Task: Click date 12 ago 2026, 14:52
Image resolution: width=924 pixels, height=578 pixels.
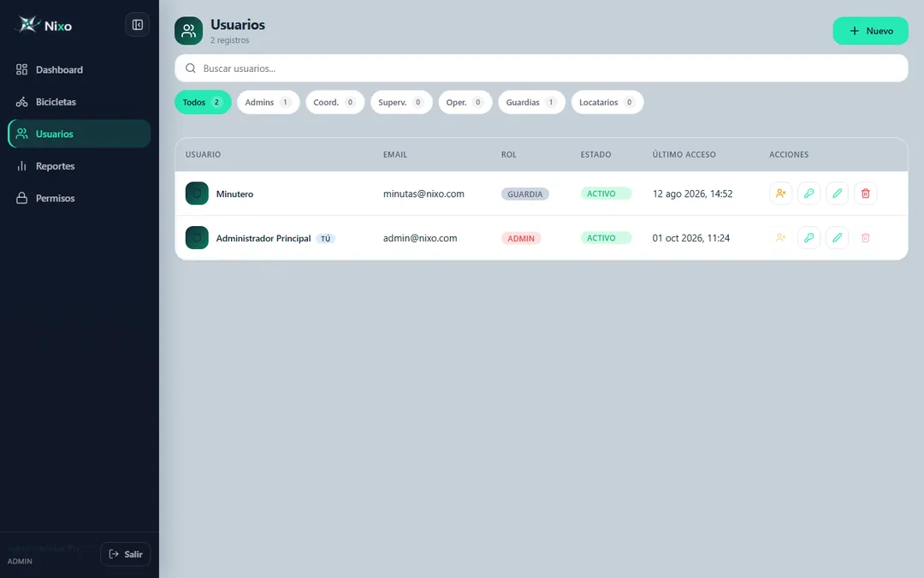Action: click(692, 194)
